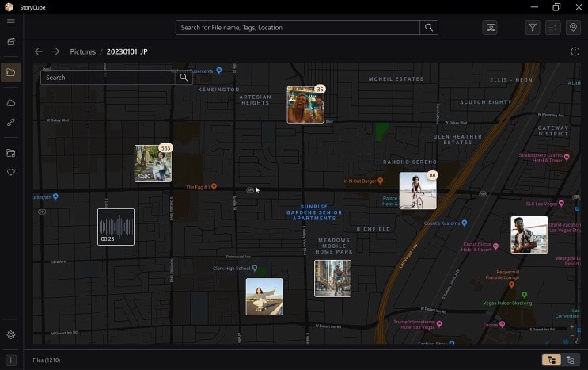Go back with the left arrow
588x370 pixels.
click(x=38, y=51)
